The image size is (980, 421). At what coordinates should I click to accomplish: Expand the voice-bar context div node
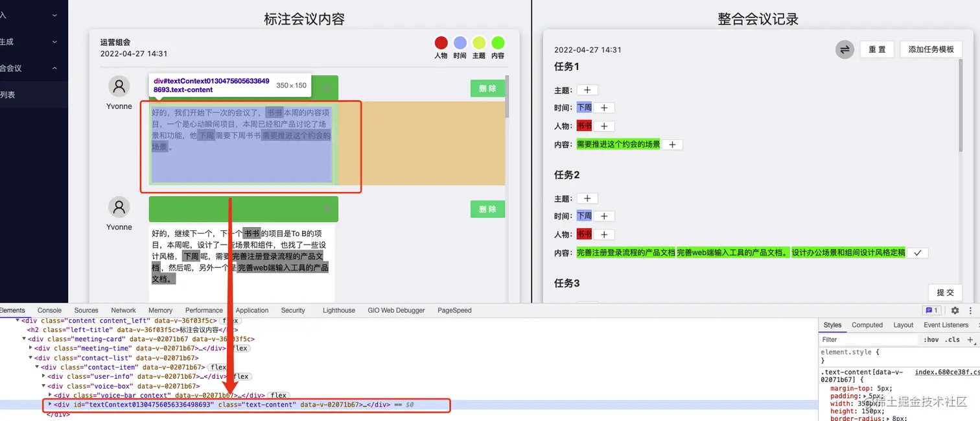click(x=50, y=395)
